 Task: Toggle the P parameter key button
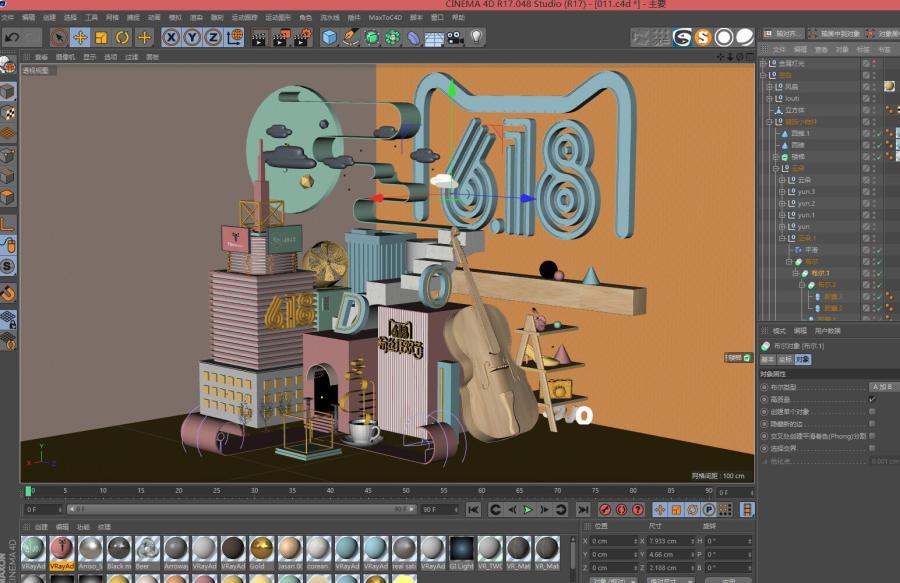[709, 510]
